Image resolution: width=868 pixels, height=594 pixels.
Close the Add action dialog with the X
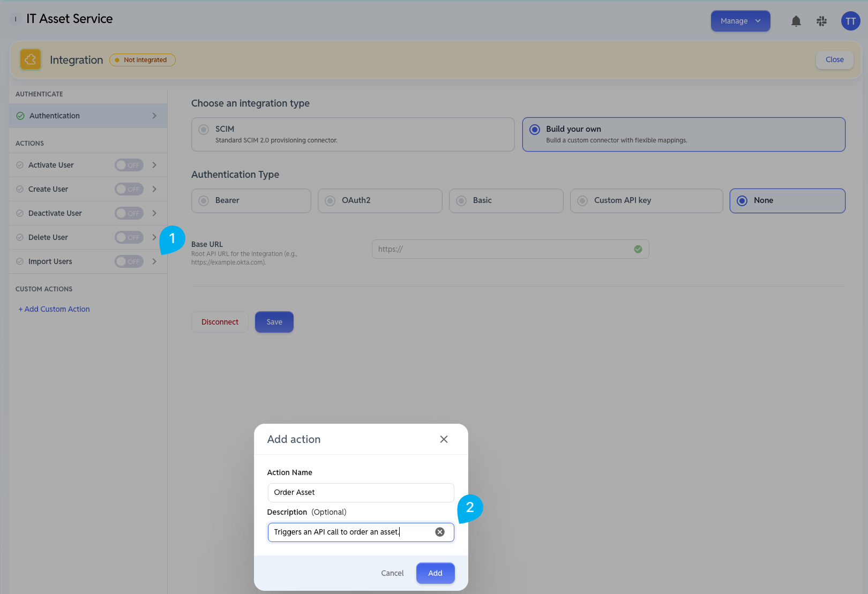pyautogui.click(x=444, y=439)
